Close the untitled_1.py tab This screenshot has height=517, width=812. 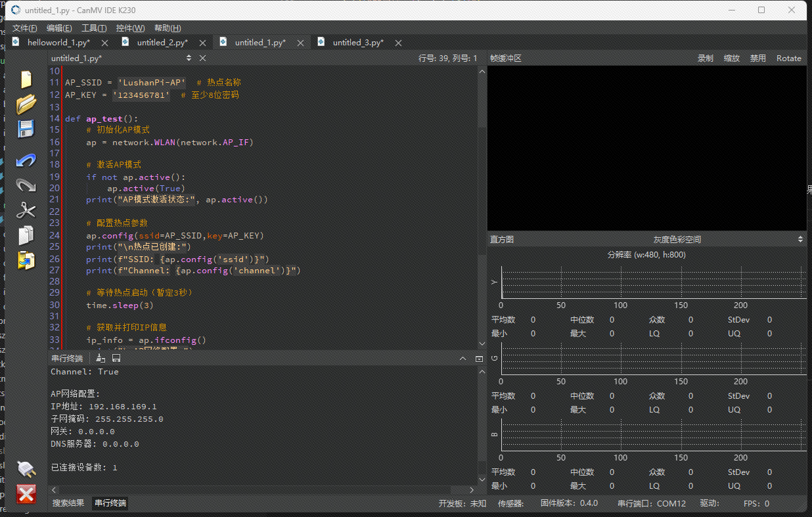(x=300, y=43)
